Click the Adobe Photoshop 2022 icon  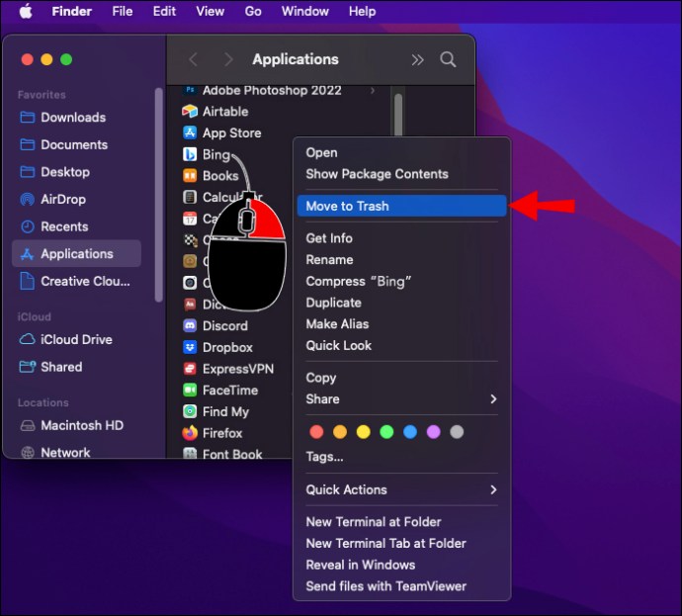(190, 90)
